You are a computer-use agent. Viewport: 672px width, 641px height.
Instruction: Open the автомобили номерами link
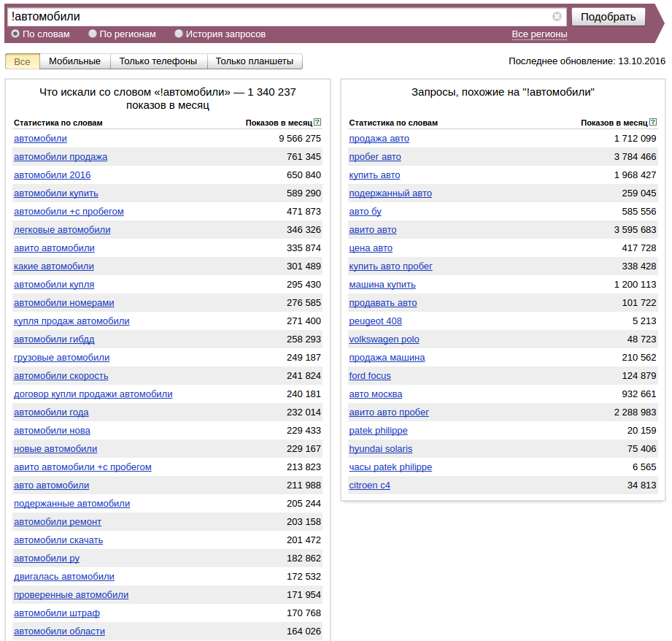click(64, 303)
